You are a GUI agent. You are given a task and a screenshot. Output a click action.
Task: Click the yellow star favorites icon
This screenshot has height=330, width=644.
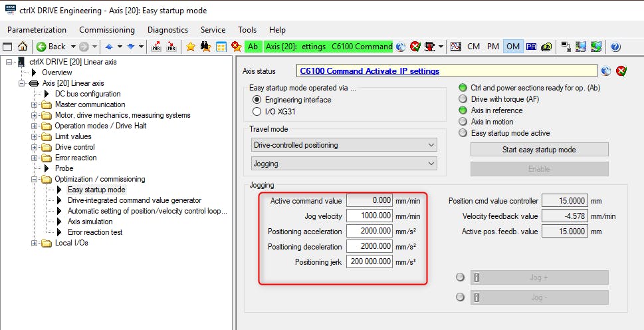click(191, 47)
